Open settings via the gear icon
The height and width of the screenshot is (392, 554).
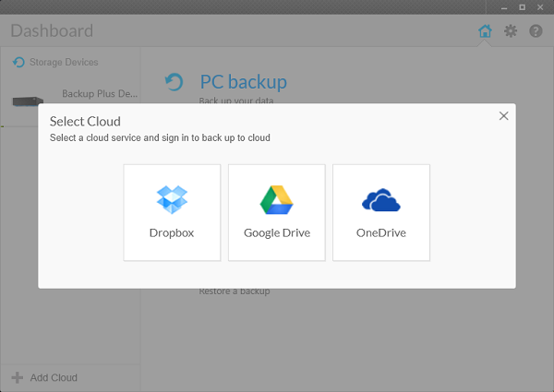pyautogui.click(x=511, y=31)
